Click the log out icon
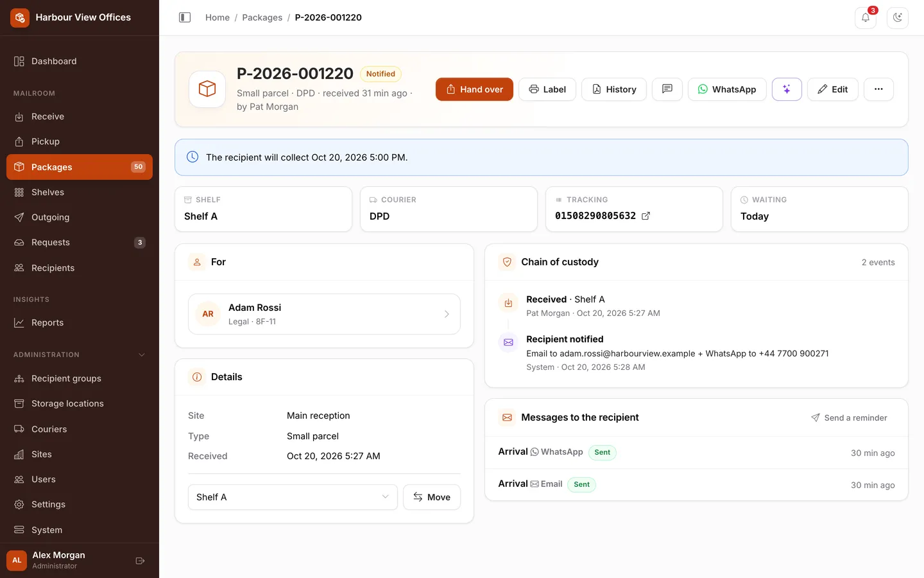 pyautogui.click(x=140, y=561)
